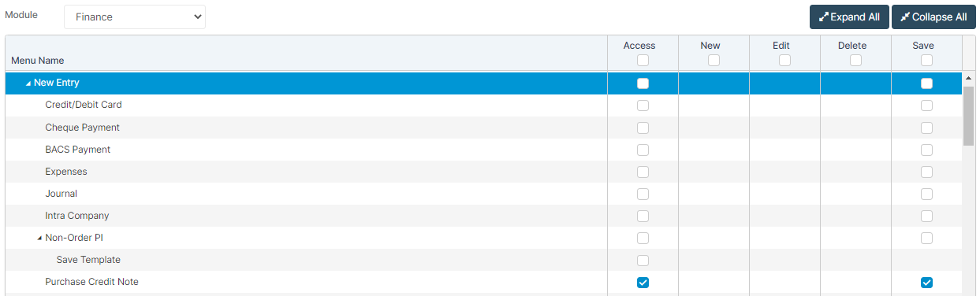Enable Access for Credit/Debit Card

(x=643, y=105)
